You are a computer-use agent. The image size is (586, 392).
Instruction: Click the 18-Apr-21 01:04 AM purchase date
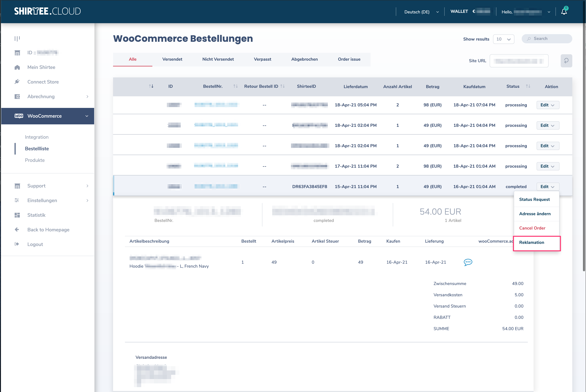pyautogui.click(x=474, y=166)
